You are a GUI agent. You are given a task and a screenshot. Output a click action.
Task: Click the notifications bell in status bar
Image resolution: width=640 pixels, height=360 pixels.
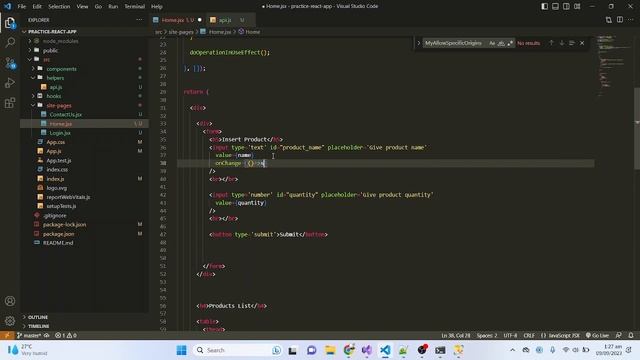631,335
